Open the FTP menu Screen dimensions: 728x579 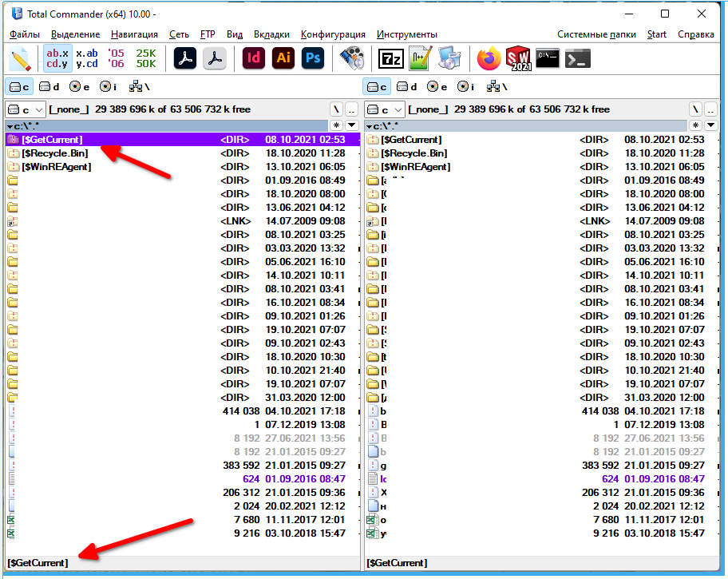point(208,34)
